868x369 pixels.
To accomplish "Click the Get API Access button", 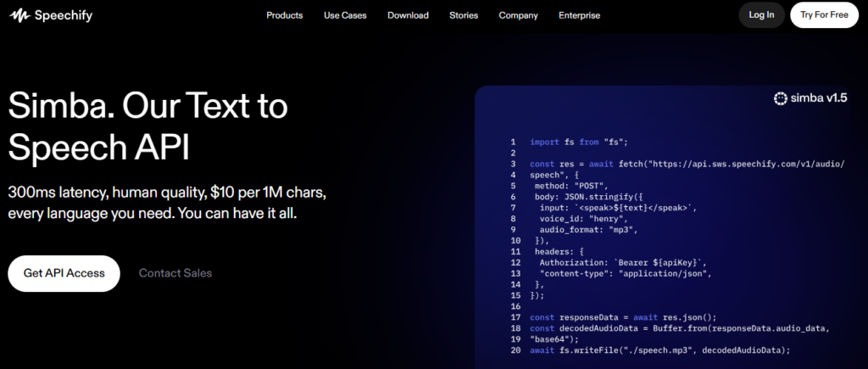I will coord(64,273).
